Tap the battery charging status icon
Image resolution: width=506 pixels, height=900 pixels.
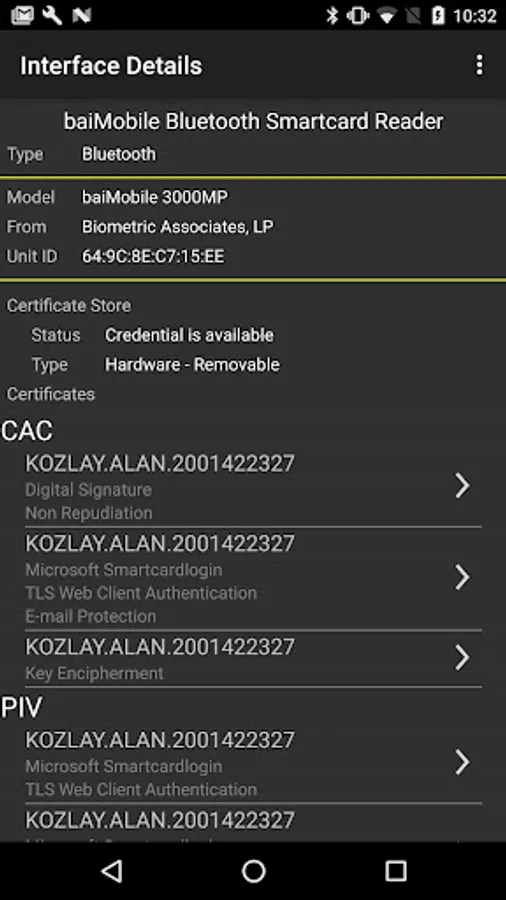click(438, 15)
